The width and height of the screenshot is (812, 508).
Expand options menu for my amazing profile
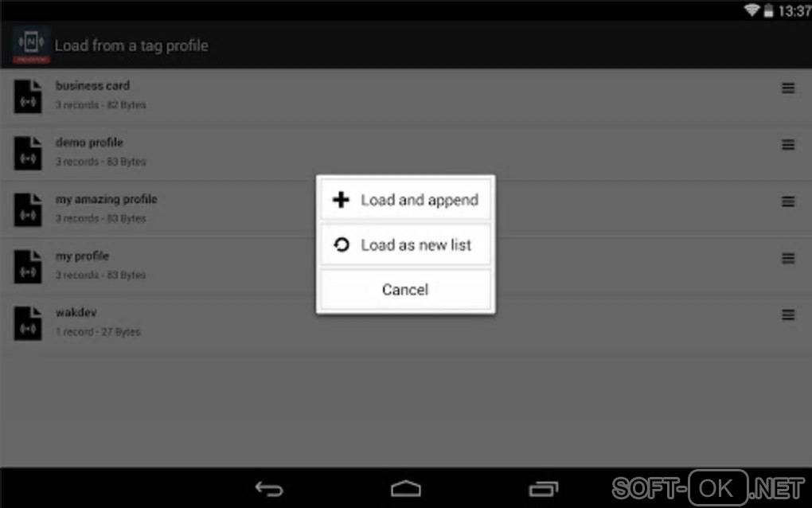point(788,201)
